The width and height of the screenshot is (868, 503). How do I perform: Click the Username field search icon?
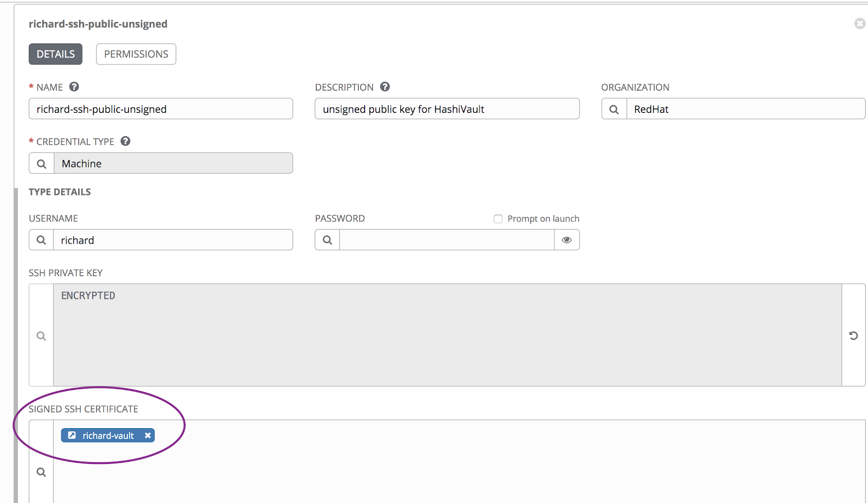(41, 240)
